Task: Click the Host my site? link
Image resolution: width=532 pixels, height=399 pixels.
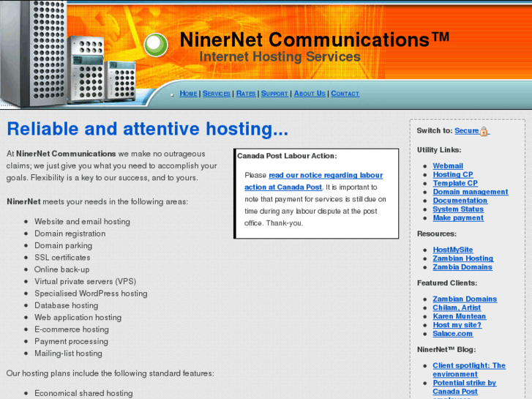Action: click(x=457, y=325)
